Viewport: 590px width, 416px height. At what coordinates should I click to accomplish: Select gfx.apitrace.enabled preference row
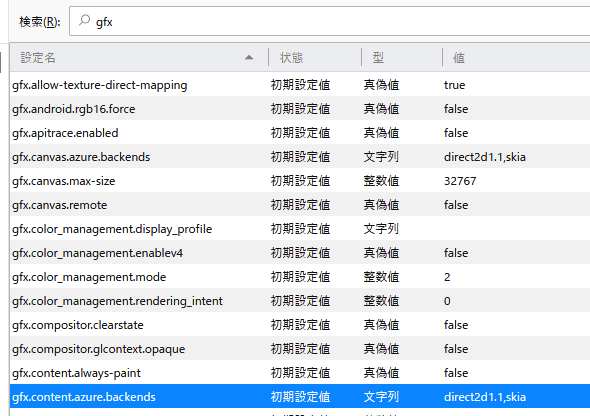300,133
